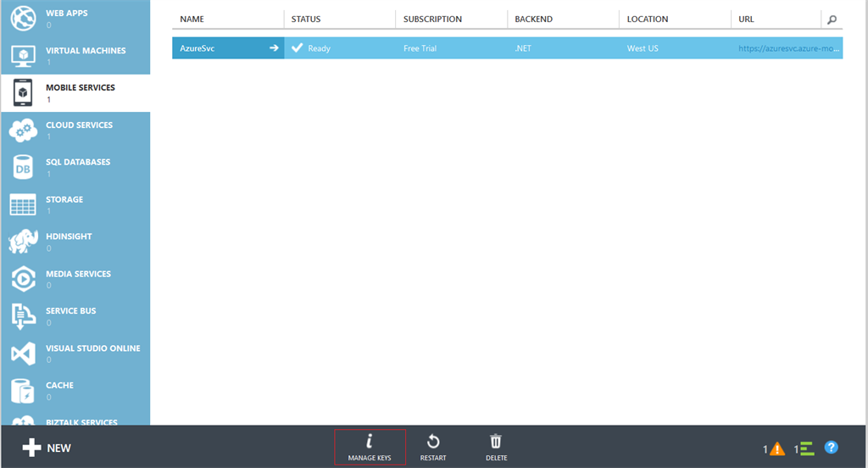Select the Service Bus icon
The image size is (868, 468).
coord(23,316)
